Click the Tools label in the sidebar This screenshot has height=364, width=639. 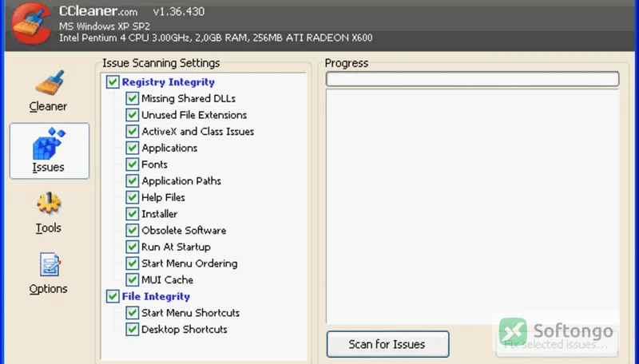49,228
